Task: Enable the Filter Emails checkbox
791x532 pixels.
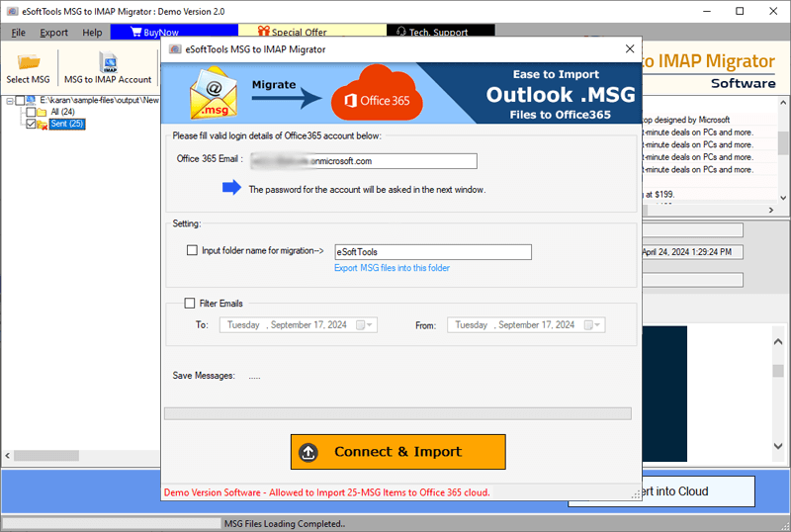Action: click(190, 303)
